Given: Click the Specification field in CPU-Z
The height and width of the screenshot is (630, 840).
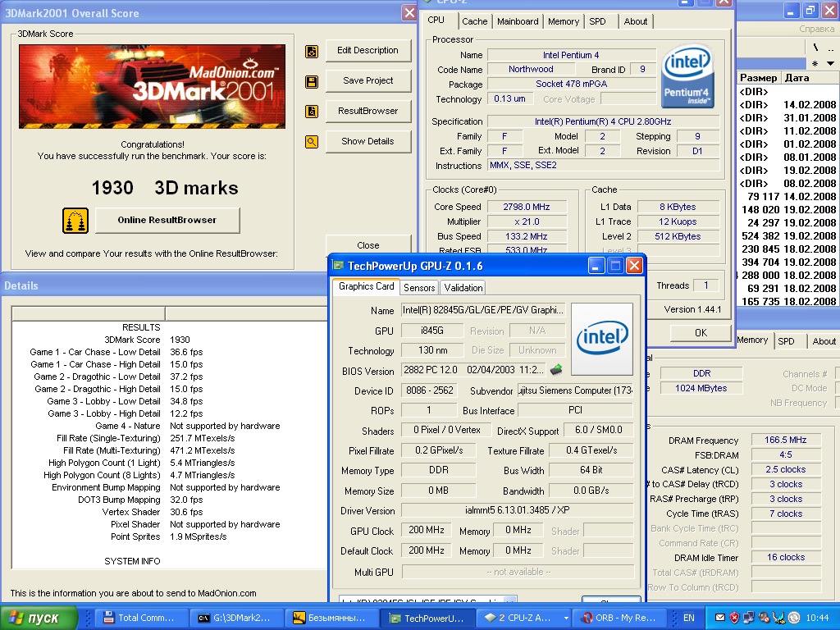Looking at the screenshot, I should tap(603, 121).
